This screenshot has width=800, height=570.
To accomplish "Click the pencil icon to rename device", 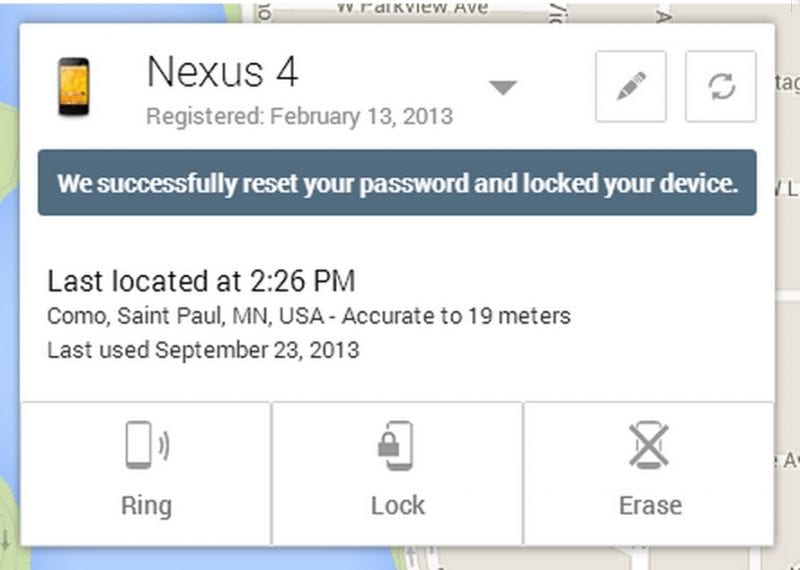I will [630, 86].
